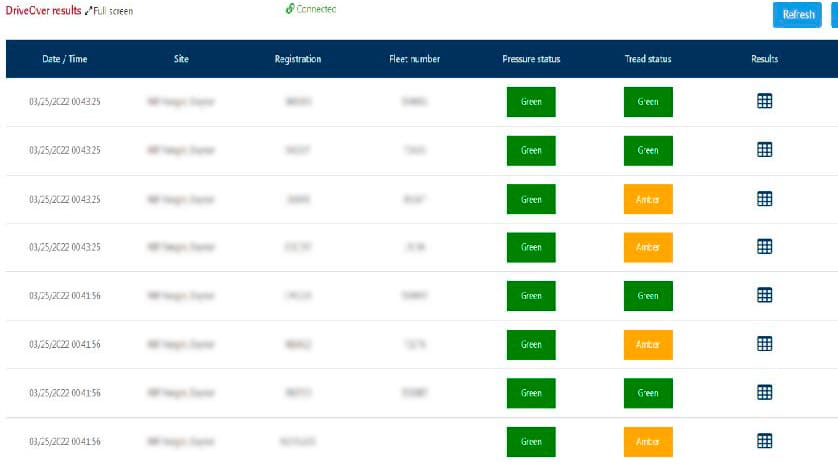Open results grid icon in second row
This screenshot has height=464, width=838.
tap(764, 150)
